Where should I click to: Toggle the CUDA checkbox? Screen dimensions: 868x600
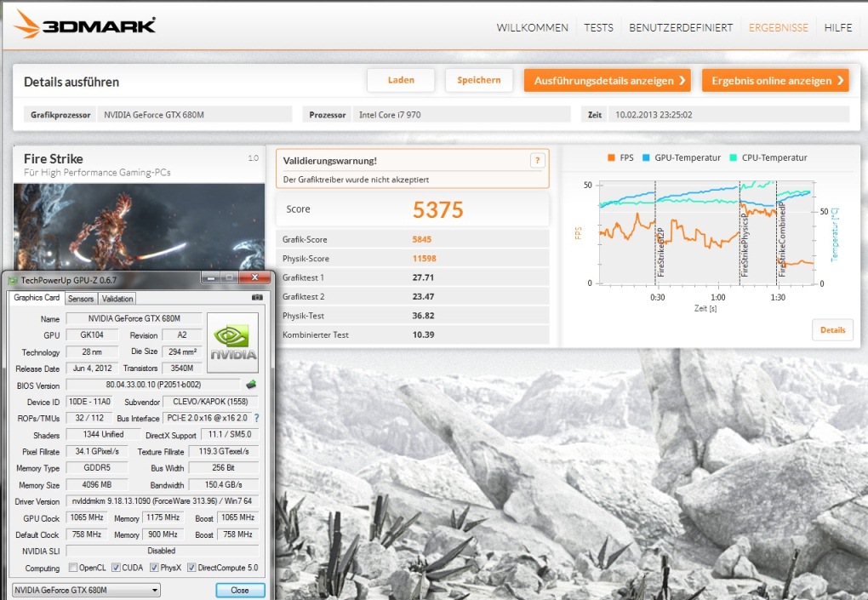pyautogui.click(x=116, y=568)
